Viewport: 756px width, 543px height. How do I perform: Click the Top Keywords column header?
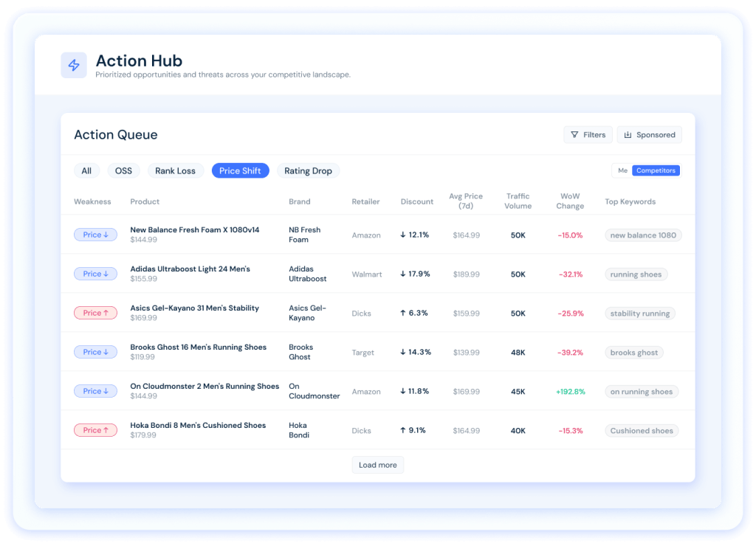[x=630, y=201]
